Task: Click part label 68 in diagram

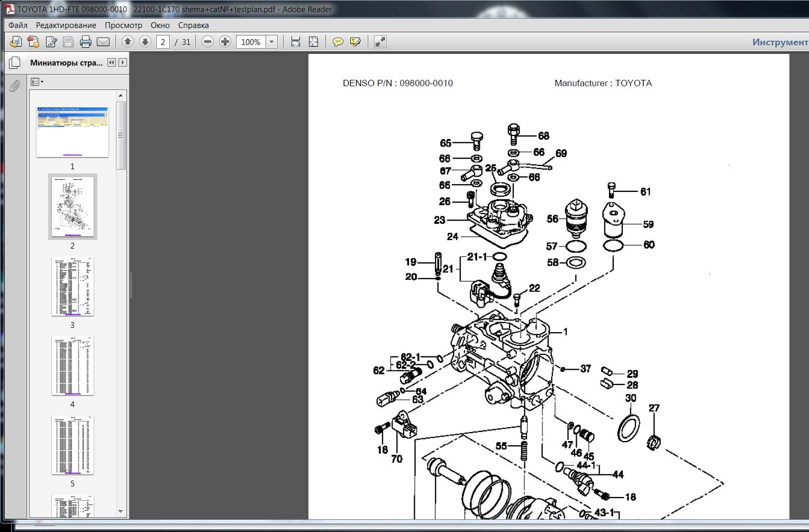Action: [x=543, y=136]
